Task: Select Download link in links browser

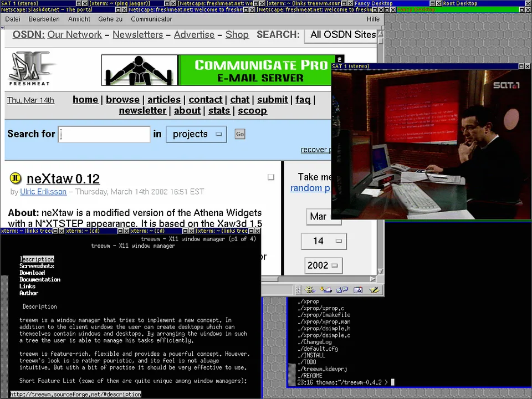Action: 32,273
